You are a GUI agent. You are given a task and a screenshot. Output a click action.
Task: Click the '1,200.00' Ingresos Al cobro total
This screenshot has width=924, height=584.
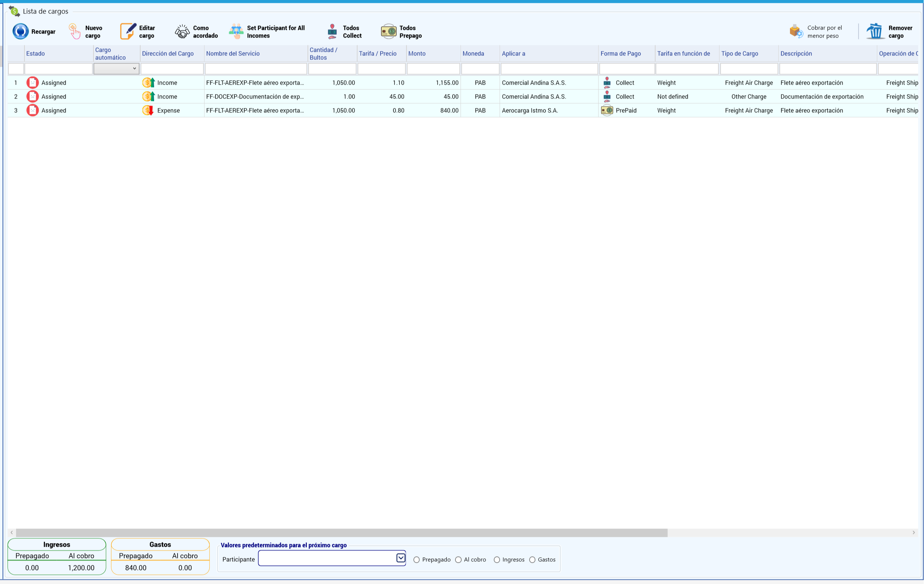click(81, 568)
